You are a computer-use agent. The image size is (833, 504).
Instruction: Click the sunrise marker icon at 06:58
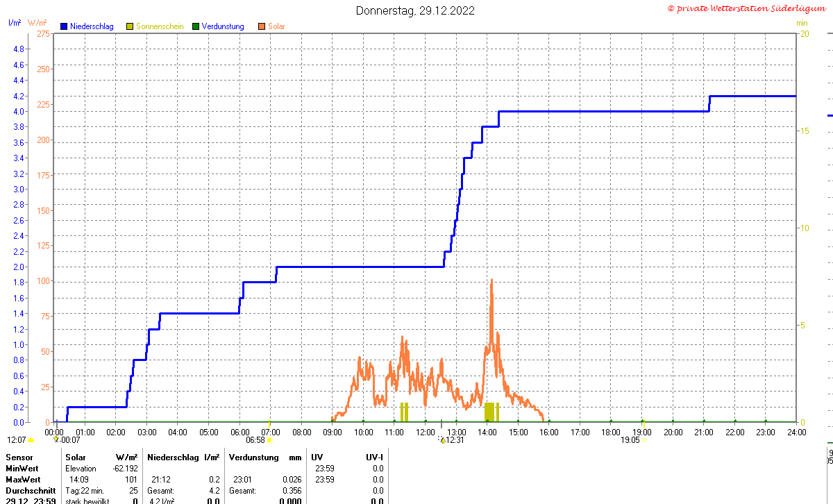(x=270, y=439)
